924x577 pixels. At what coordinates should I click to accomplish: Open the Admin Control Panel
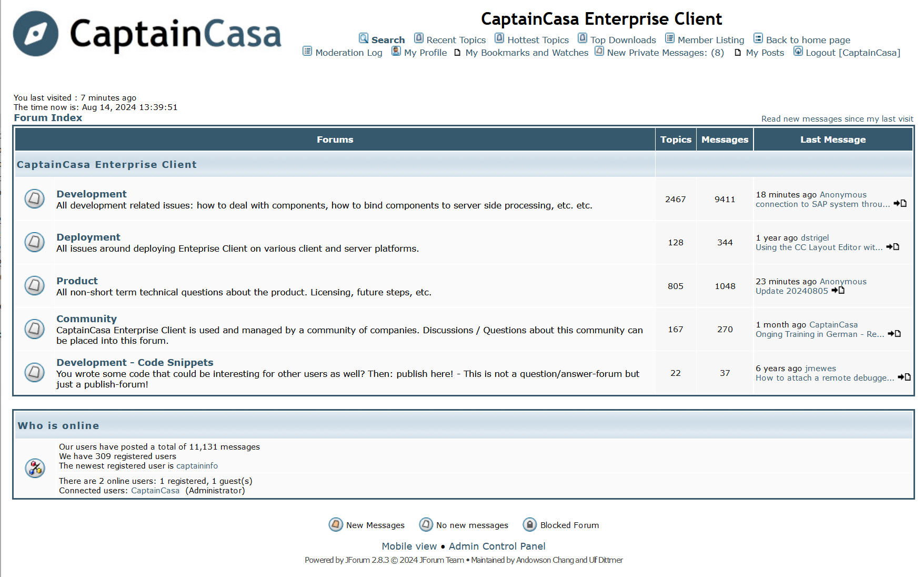point(497,546)
